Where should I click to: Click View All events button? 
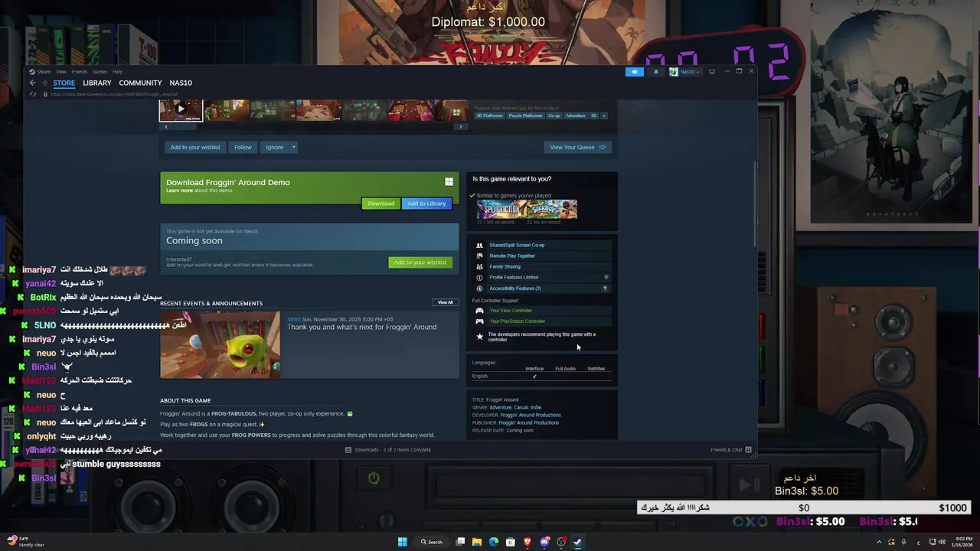445,302
